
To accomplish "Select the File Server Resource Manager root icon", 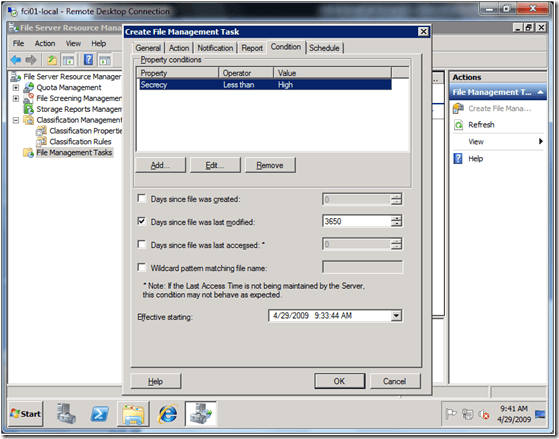I will (15, 77).
